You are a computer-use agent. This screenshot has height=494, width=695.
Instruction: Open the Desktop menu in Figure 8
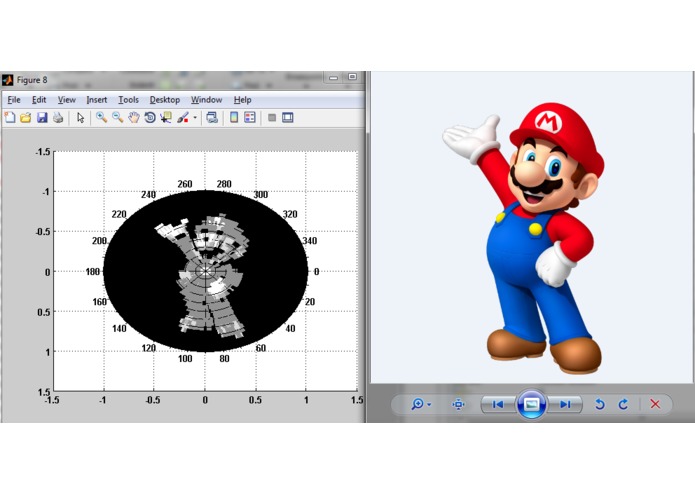[164, 100]
